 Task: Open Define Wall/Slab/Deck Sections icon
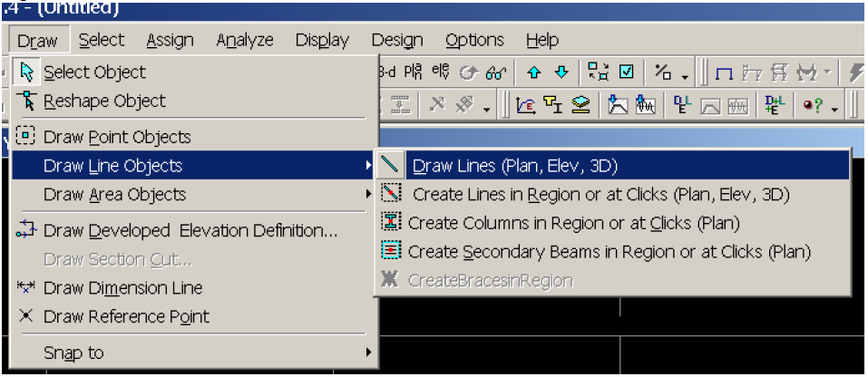[580, 104]
